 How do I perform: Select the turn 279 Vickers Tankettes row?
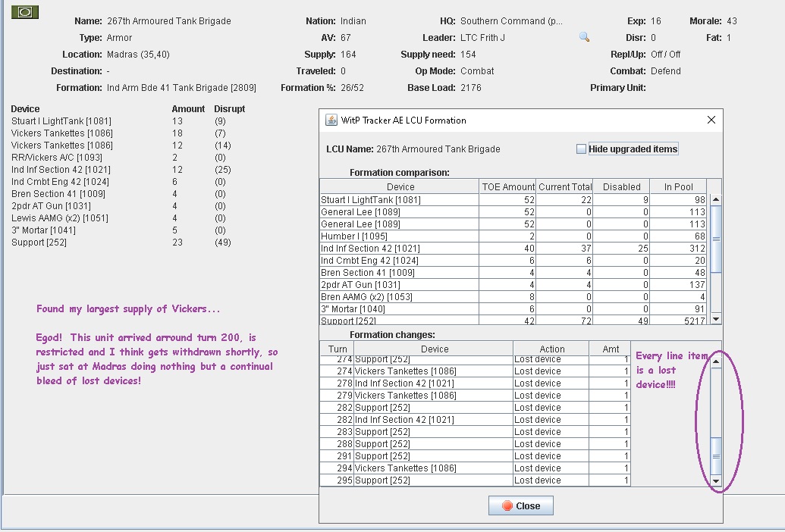[x=475, y=396]
